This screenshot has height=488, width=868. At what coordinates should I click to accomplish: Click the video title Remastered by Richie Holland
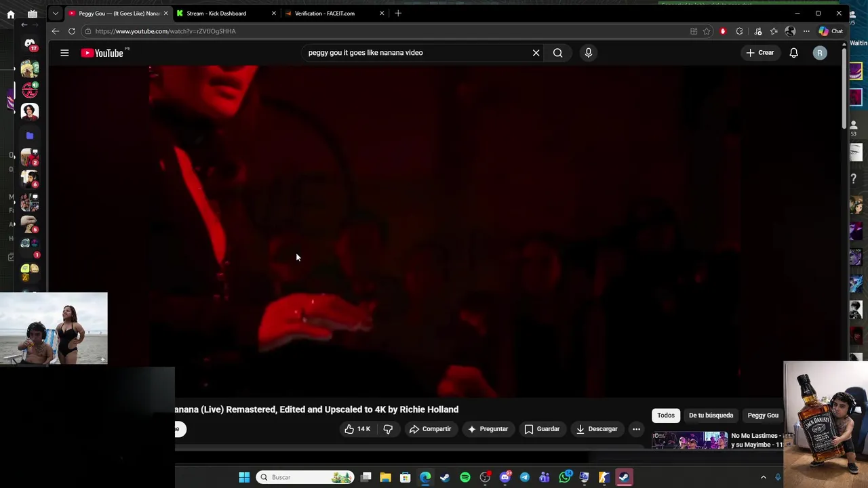click(317, 409)
